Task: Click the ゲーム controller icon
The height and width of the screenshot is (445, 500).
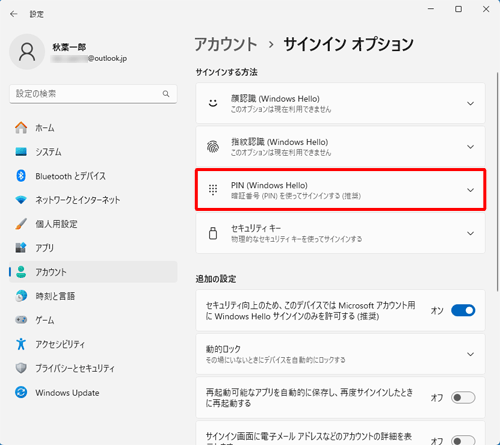Action: click(21, 320)
